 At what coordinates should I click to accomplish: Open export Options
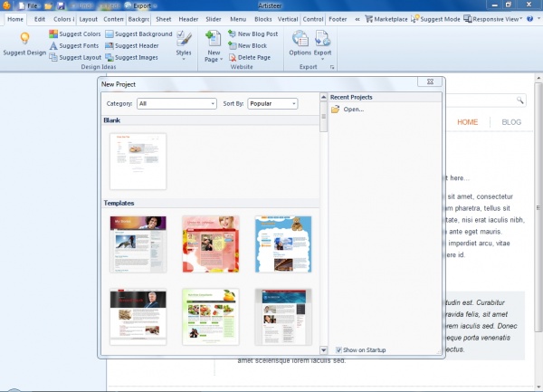[300, 43]
